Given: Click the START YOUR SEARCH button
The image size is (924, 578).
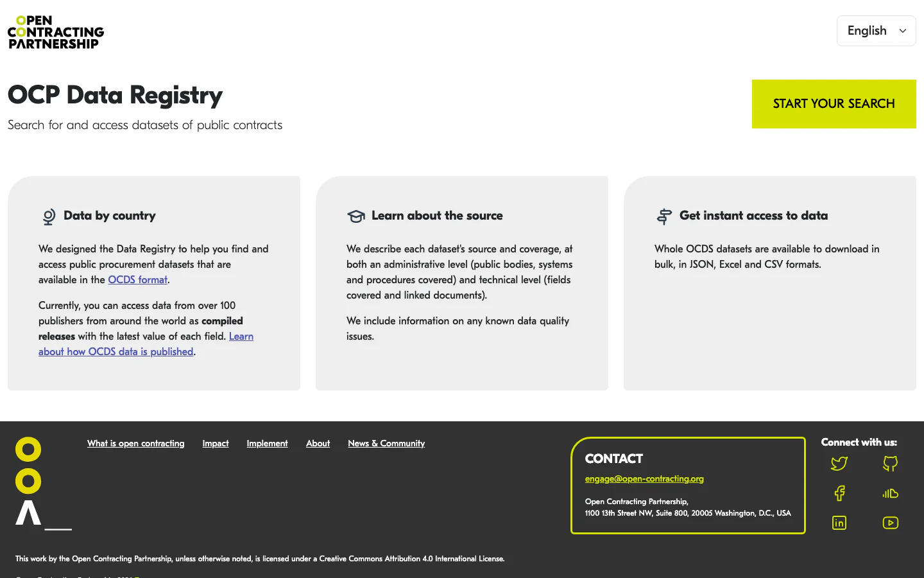Looking at the screenshot, I should [834, 104].
